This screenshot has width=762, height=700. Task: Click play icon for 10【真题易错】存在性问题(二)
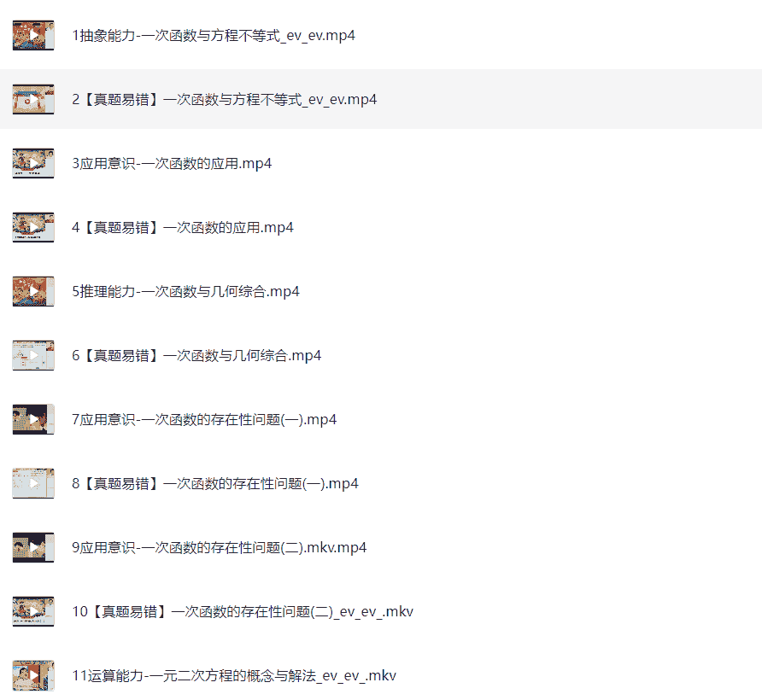pyautogui.click(x=33, y=611)
